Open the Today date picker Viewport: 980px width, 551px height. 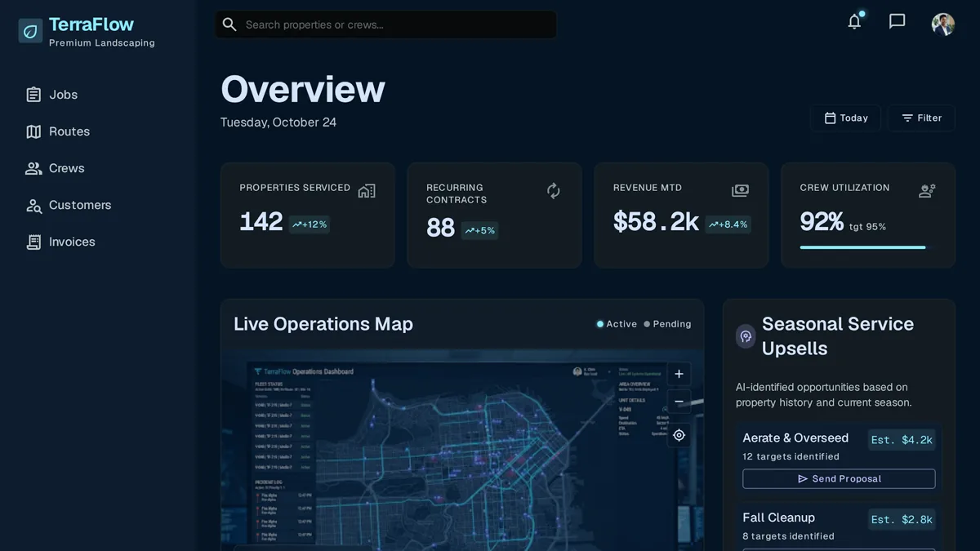click(846, 118)
